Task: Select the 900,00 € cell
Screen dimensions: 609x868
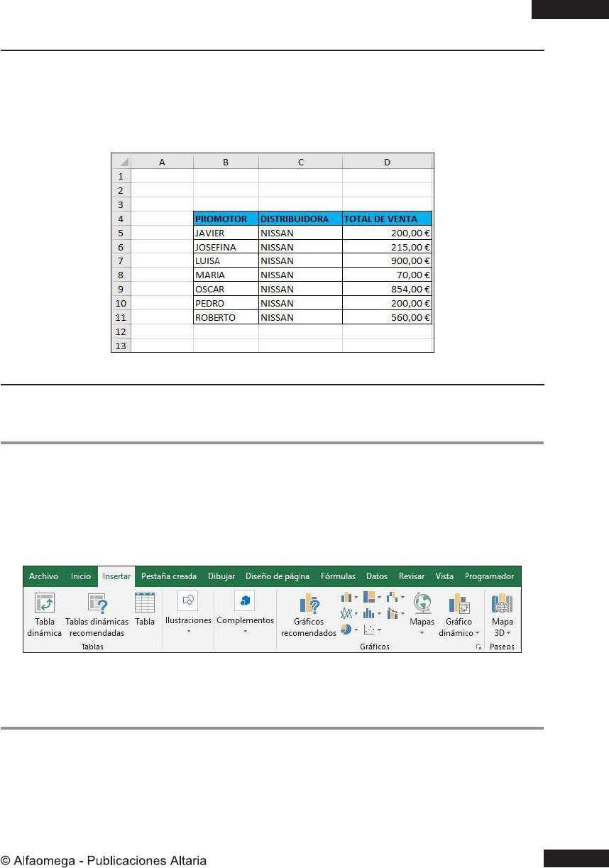Action: (388, 260)
